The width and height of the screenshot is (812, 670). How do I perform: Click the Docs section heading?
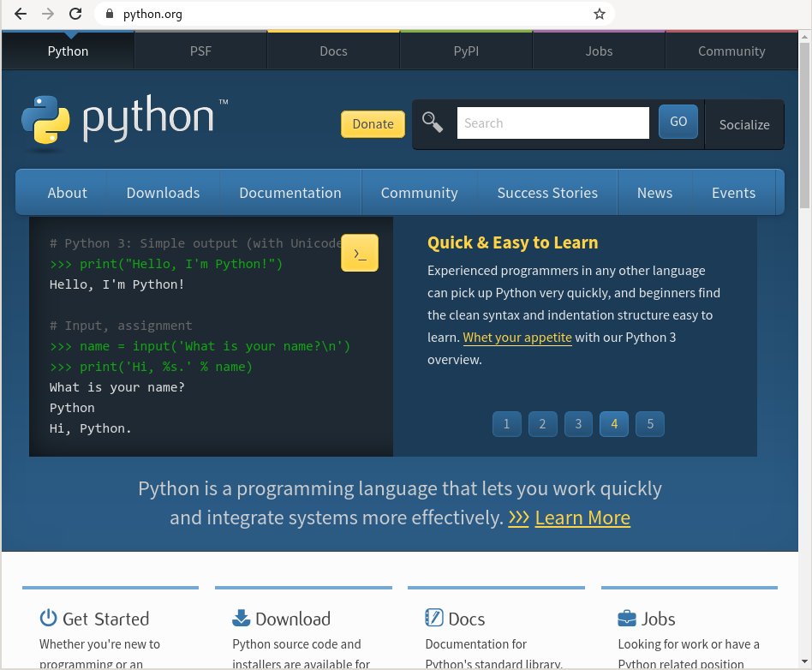(x=467, y=619)
